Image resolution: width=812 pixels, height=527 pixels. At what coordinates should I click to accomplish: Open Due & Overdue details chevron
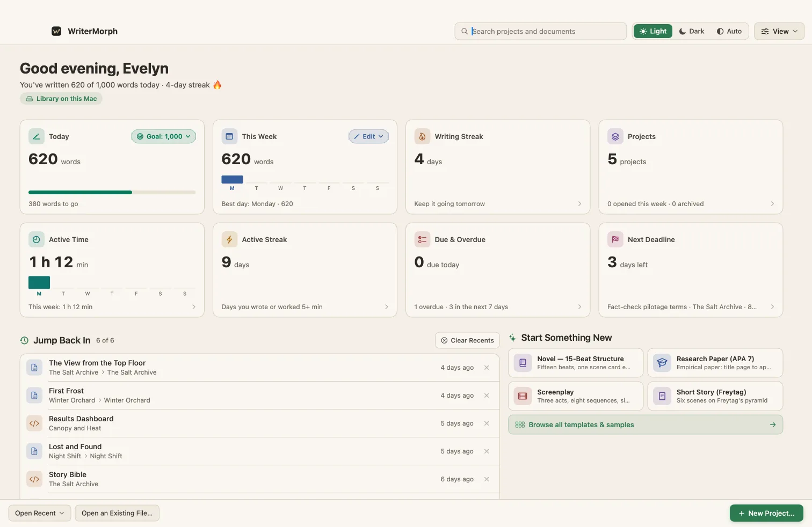(579, 307)
